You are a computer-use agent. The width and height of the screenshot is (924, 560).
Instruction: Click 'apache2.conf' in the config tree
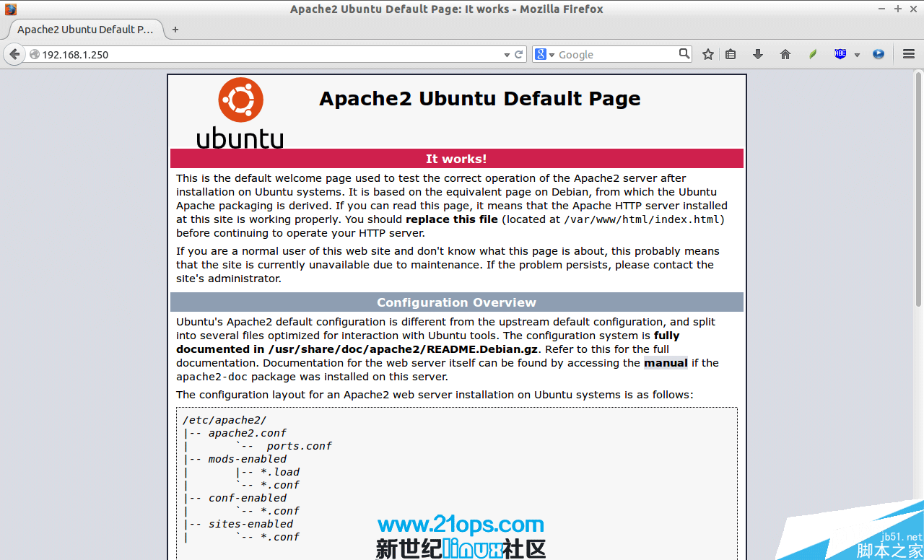(247, 433)
